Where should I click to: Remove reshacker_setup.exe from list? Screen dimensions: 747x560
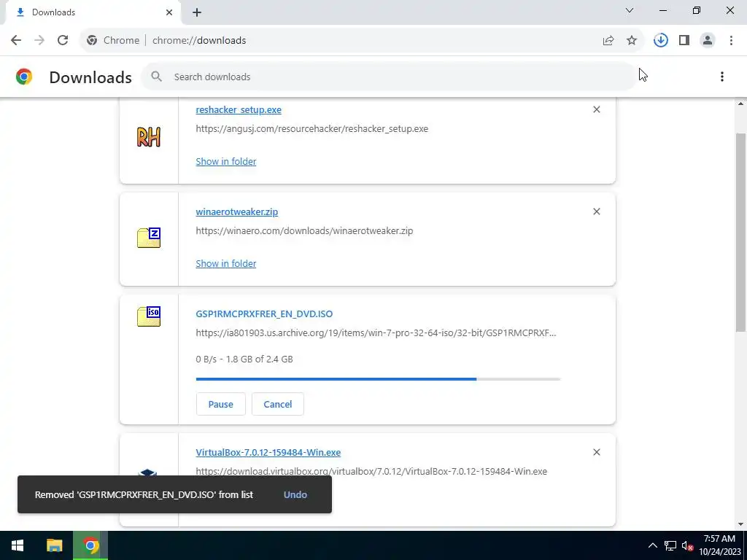597,109
